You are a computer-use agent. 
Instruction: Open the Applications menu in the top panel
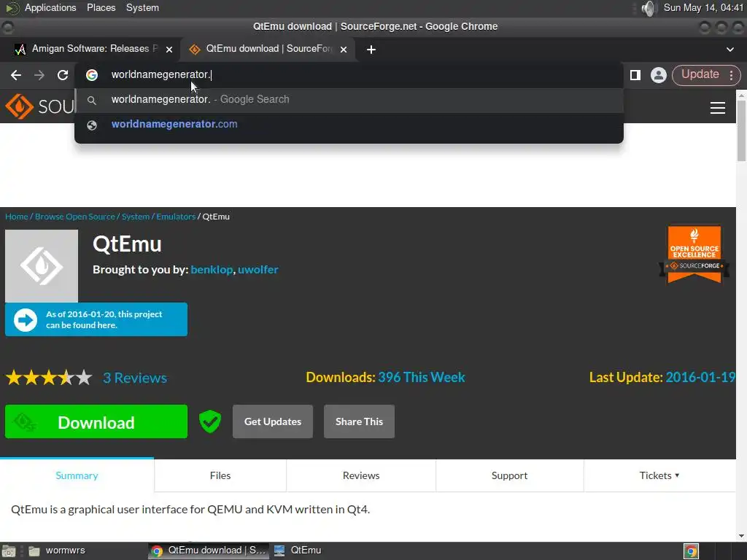[50, 7]
